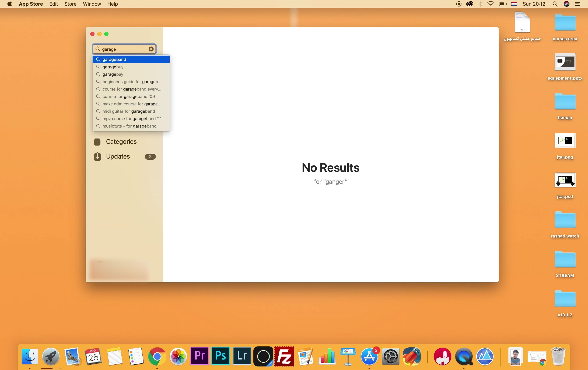
Task: Open Lightroom in the Dock
Action: tap(242, 356)
